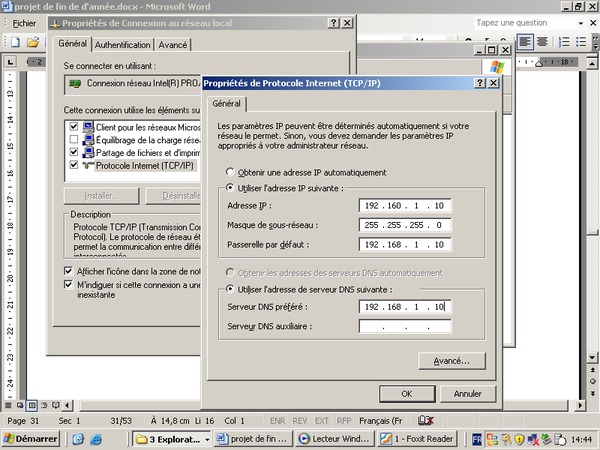This screenshot has width=600, height=450.
Task: Click the Show Desktop quick launch icon
Action: (78, 439)
